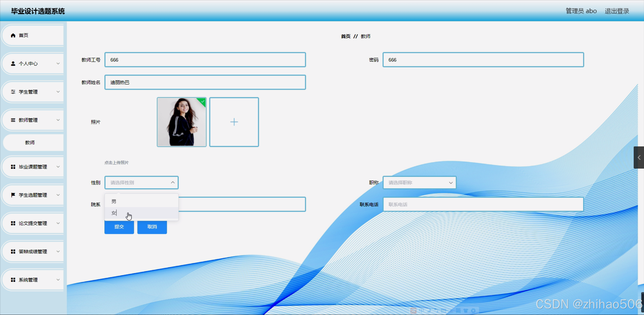Open the collapsed side panel arrow
The width and height of the screenshot is (644, 315).
(x=639, y=157)
